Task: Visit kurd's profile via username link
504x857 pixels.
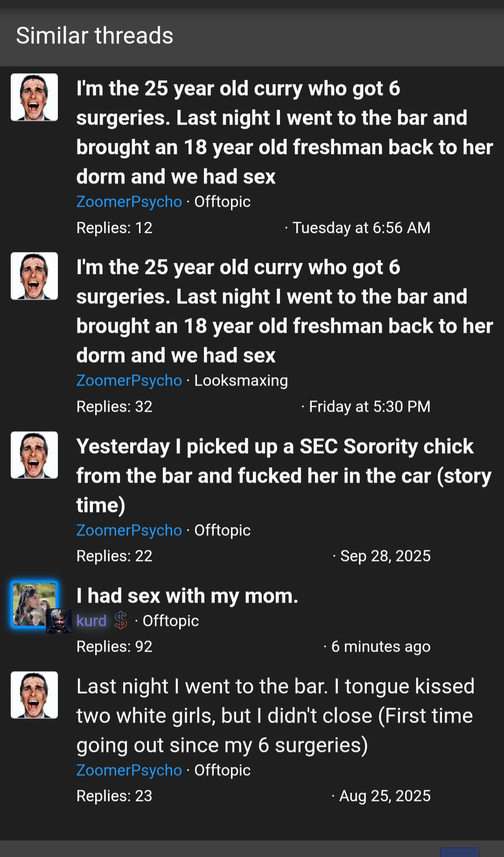Action: [x=91, y=621]
